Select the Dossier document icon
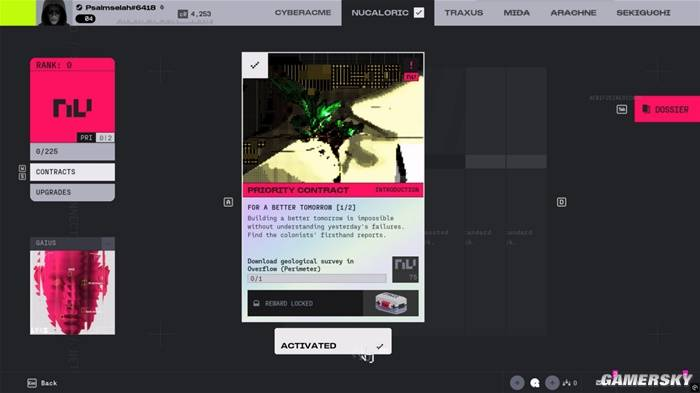700x393 pixels. [x=646, y=109]
